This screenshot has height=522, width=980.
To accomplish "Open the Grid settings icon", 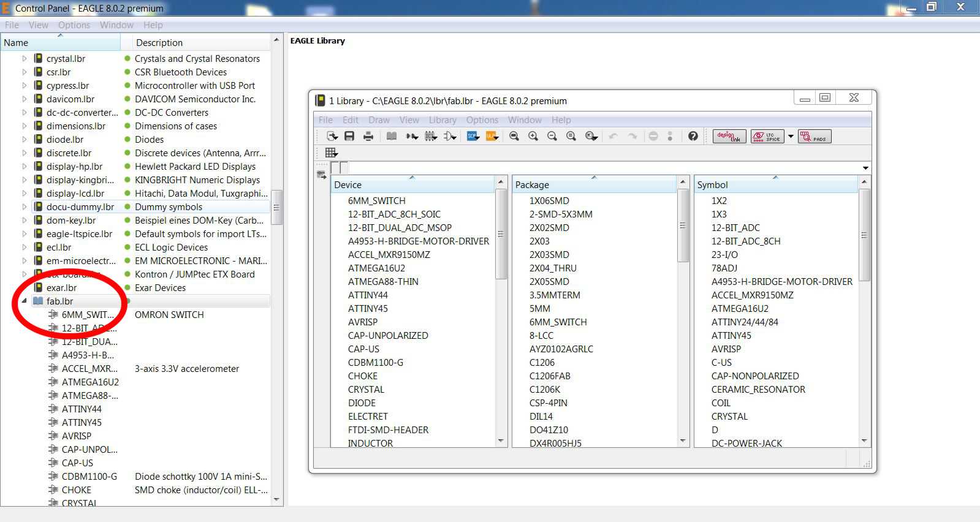I will (332, 153).
